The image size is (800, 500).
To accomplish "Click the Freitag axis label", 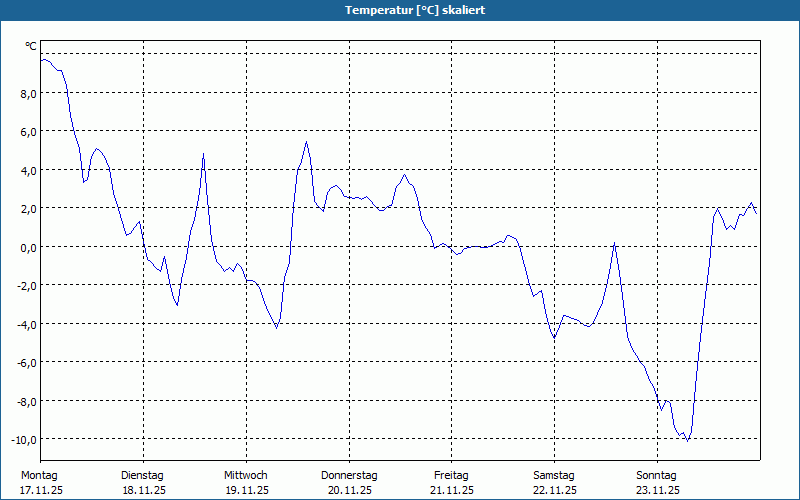I will tap(451, 476).
